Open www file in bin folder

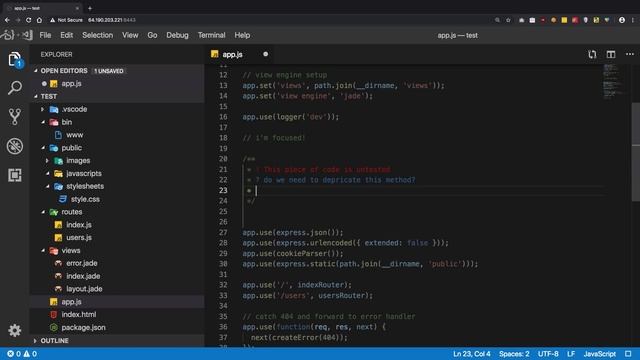75,135
